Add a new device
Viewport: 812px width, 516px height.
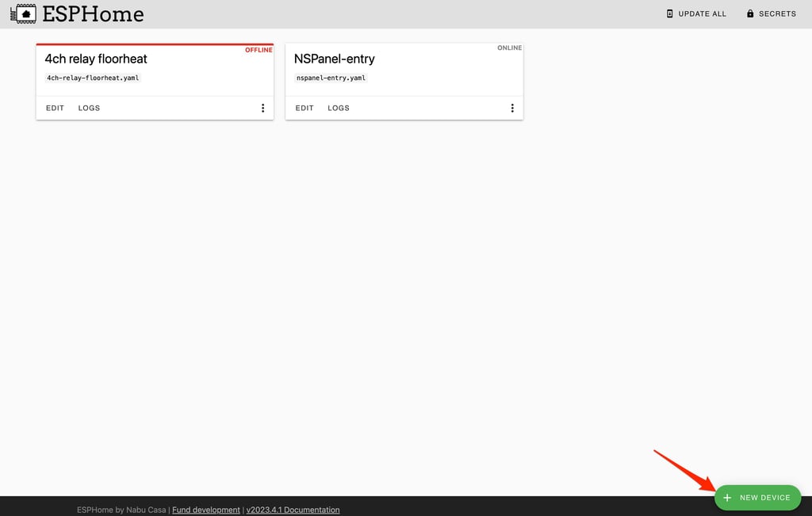point(757,497)
